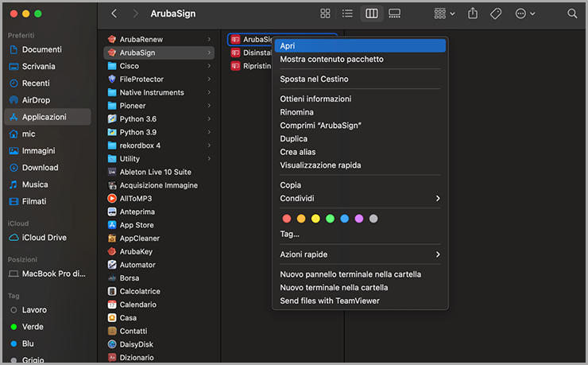Select the column view button
This screenshot has height=365, width=588.
[x=372, y=14]
